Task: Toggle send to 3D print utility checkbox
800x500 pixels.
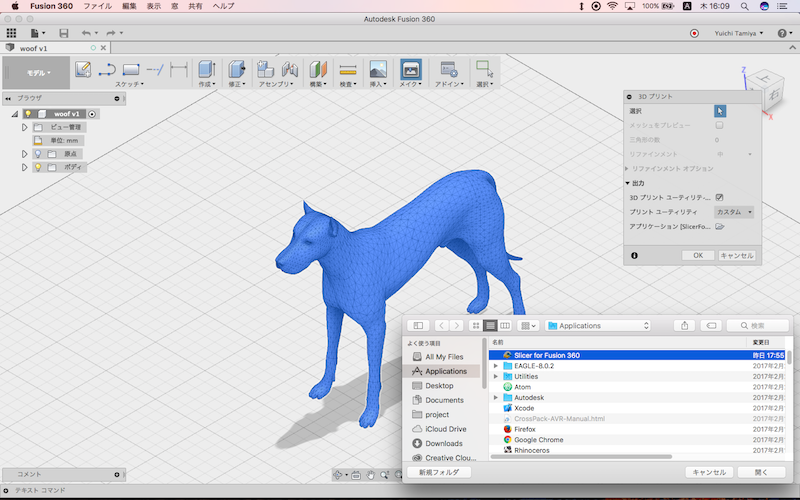Action: pyautogui.click(x=719, y=197)
